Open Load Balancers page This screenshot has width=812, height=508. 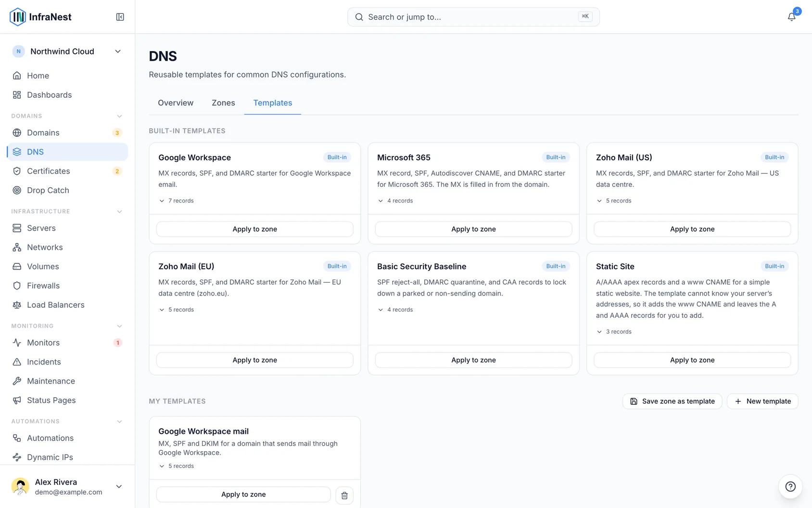(67, 305)
